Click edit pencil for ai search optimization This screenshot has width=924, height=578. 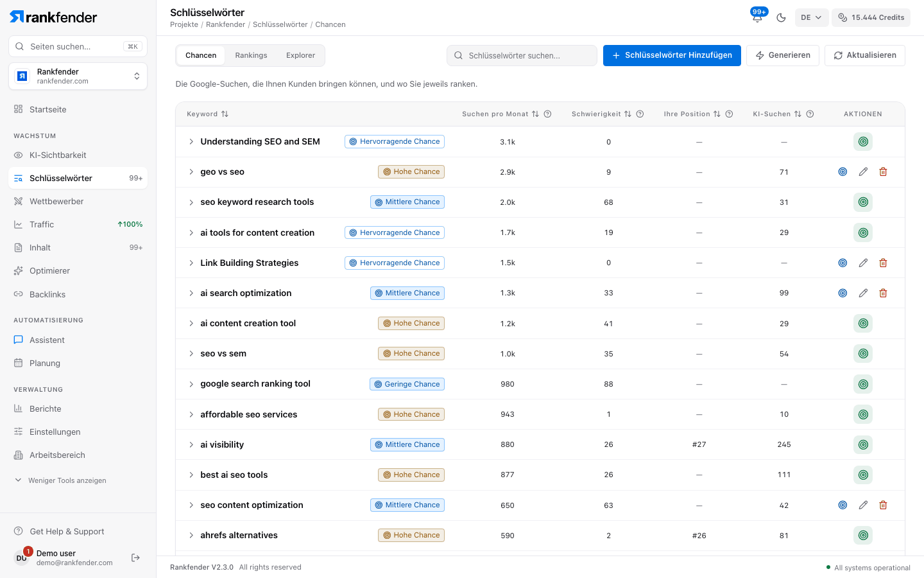tap(863, 293)
